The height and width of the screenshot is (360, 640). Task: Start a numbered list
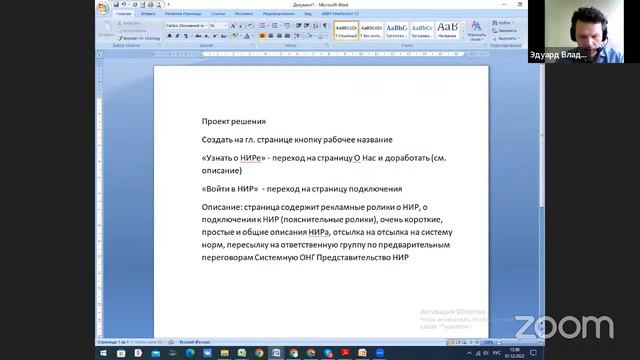pyautogui.click(x=275, y=26)
